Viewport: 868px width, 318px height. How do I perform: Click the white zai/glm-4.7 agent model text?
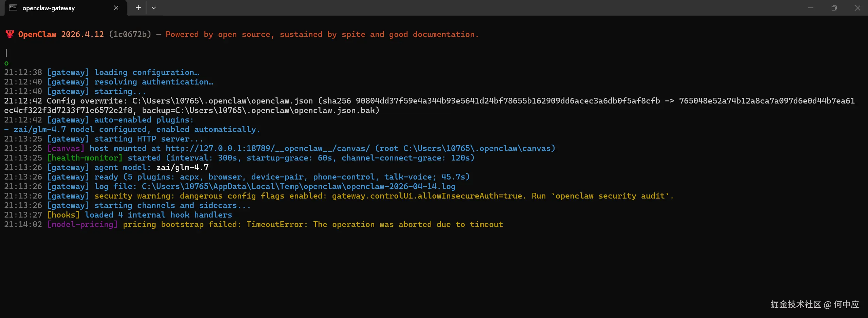tap(182, 167)
